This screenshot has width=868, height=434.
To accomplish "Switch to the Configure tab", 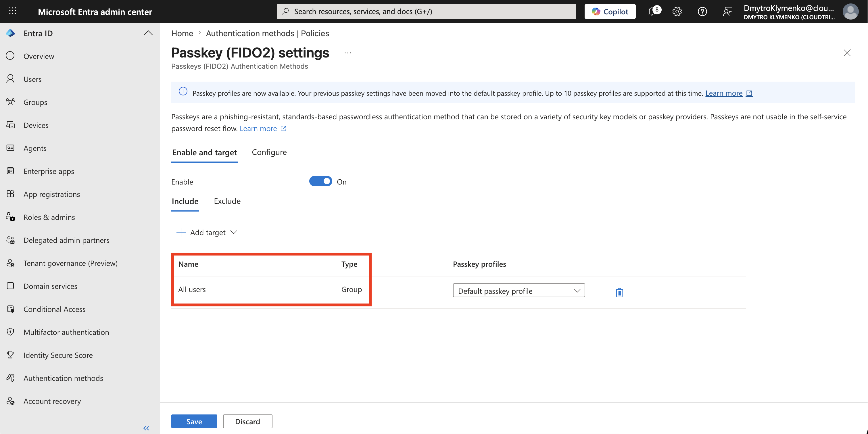I will pyautogui.click(x=269, y=152).
